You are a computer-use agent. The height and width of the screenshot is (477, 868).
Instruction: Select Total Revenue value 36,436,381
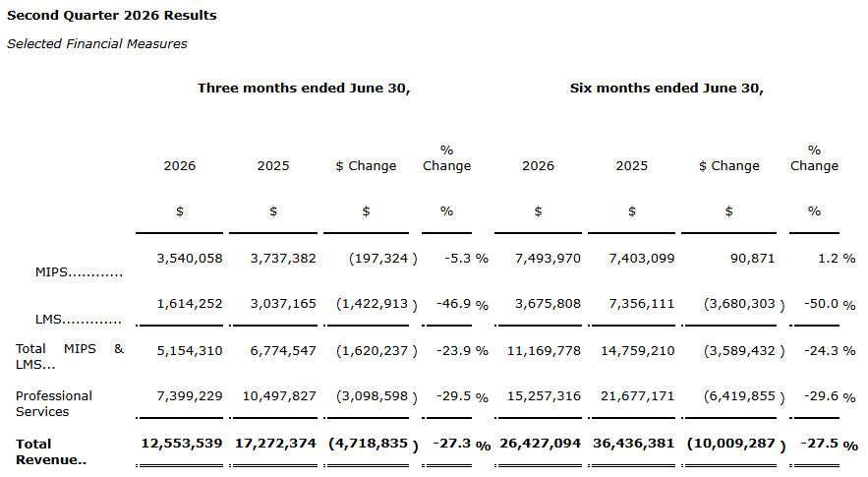tap(634, 444)
